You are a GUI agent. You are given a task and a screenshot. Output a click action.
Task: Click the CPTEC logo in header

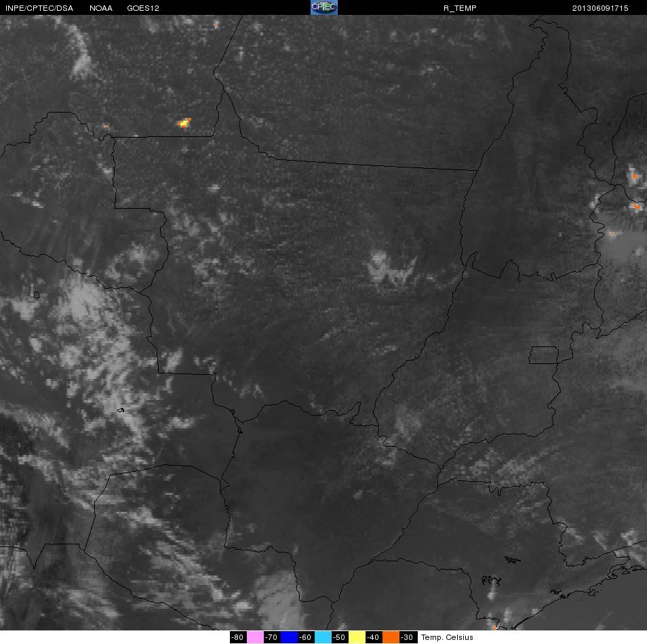coord(324,7)
